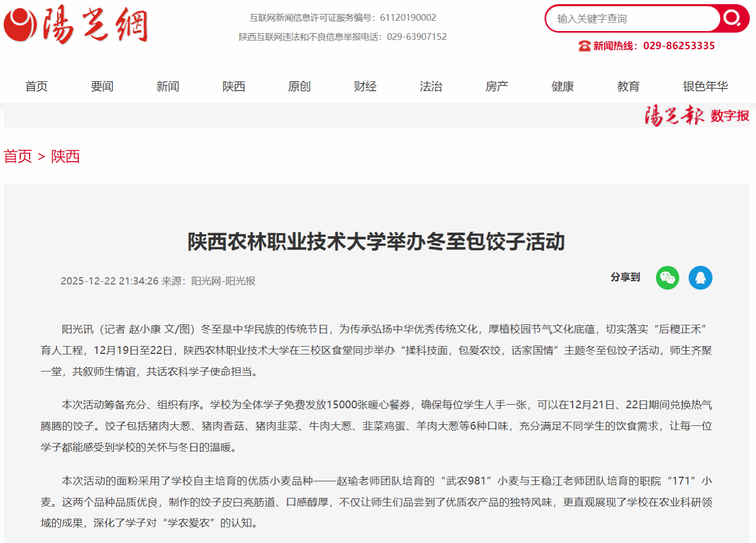The height and width of the screenshot is (543, 756).
Task: Open the 要闻 navigation menu item
Action: point(102,87)
